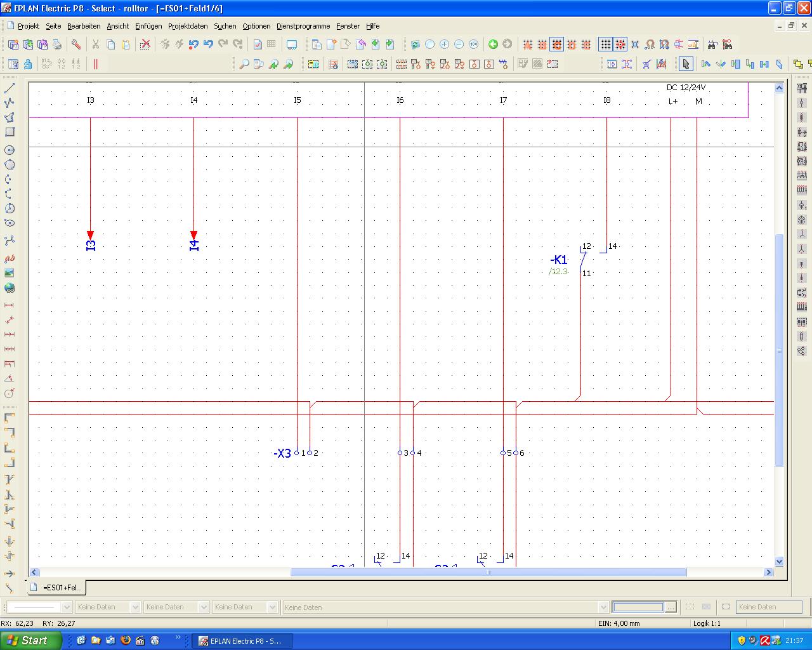
Task: Select the Line drawing tool
Action: point(10,88)
